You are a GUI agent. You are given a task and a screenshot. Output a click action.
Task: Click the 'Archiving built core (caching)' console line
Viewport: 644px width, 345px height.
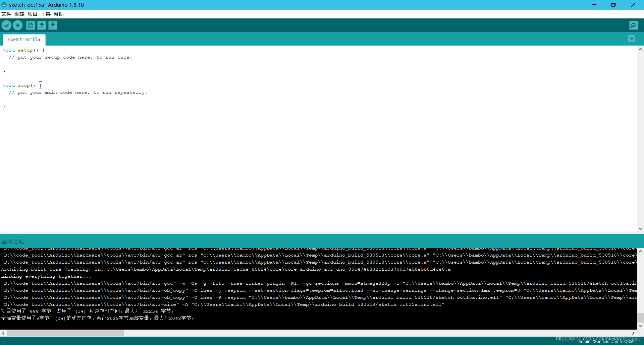[225, 269]
